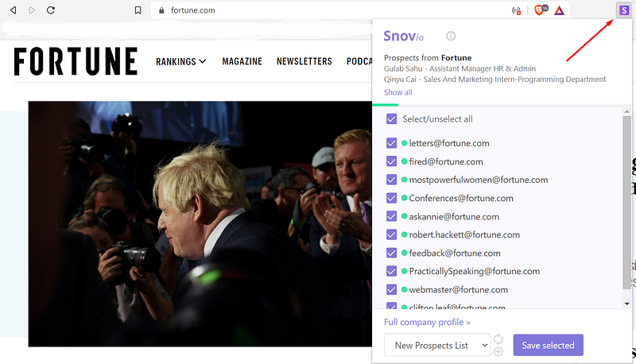Open Full company profile link

(427, 322)
